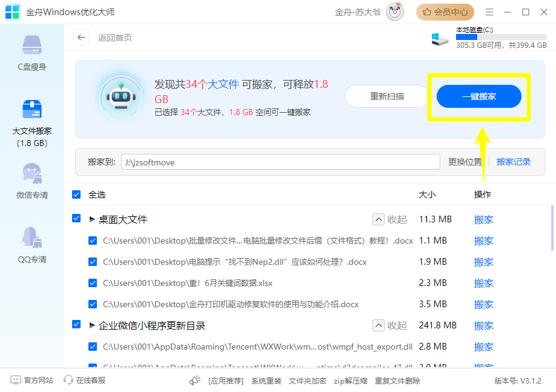Image resolution: width=556 pixels, height=392 pixels.
Task: Click 搬家 for the 找不到Nep2.dll docx row
Action: click(x=484, y=262)
